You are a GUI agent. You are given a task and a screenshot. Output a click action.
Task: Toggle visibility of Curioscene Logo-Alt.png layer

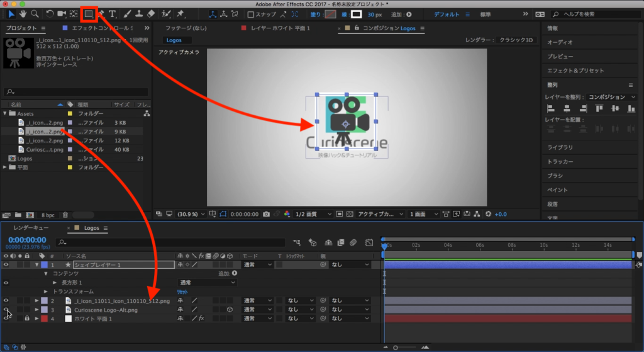pyautogui.click(x=6, y=310)
